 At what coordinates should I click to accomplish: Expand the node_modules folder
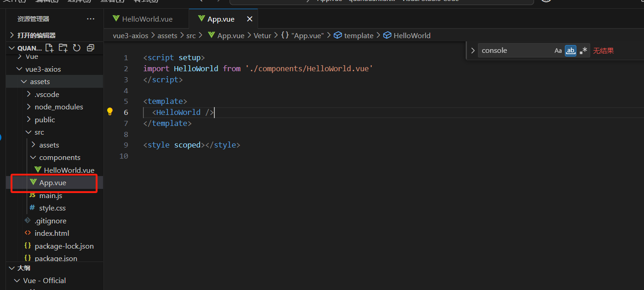click(x=58, y=107)
